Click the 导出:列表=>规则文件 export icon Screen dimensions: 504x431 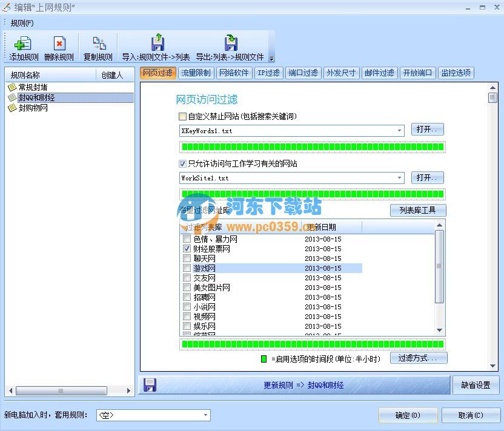click(x=230, y=43)
